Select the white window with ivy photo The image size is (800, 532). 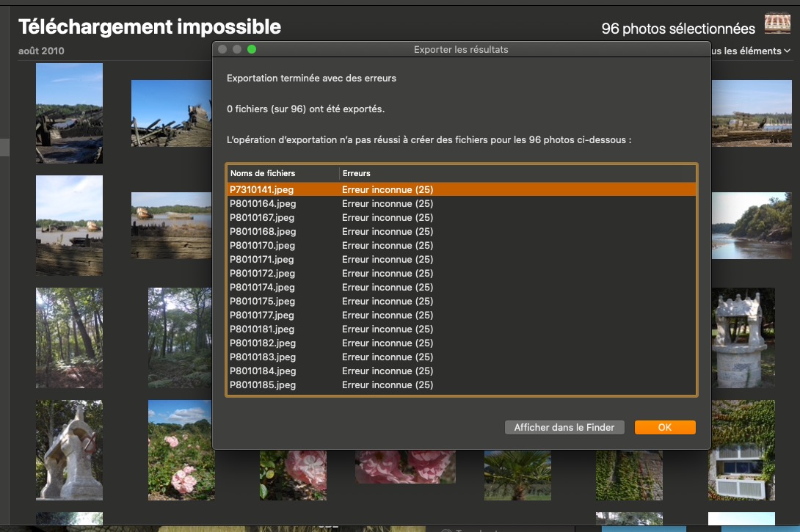[x=742, y=450]
